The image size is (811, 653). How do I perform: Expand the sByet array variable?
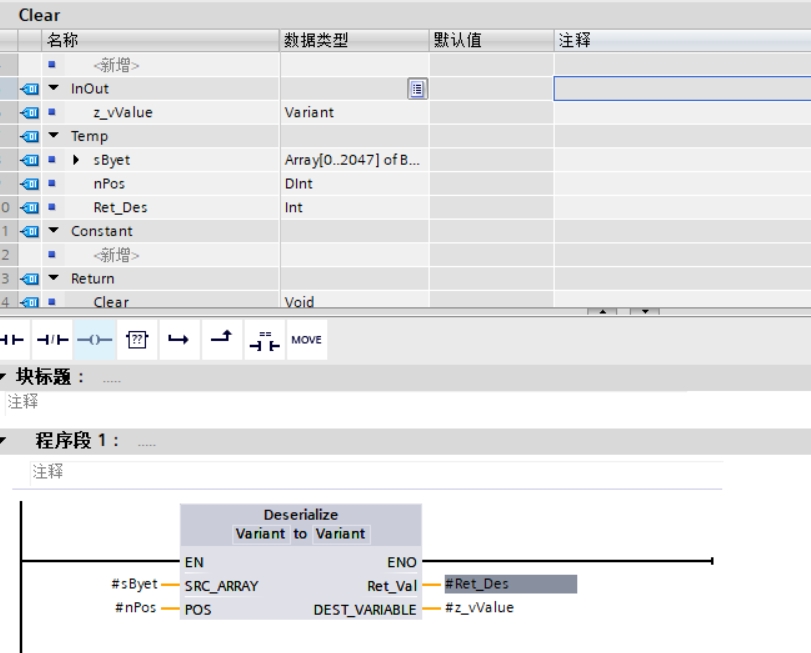click(77, 160)
